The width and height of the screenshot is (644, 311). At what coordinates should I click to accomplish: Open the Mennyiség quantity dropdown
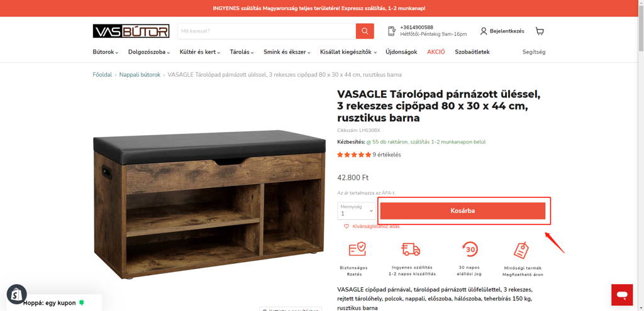(x=357, y=211)
